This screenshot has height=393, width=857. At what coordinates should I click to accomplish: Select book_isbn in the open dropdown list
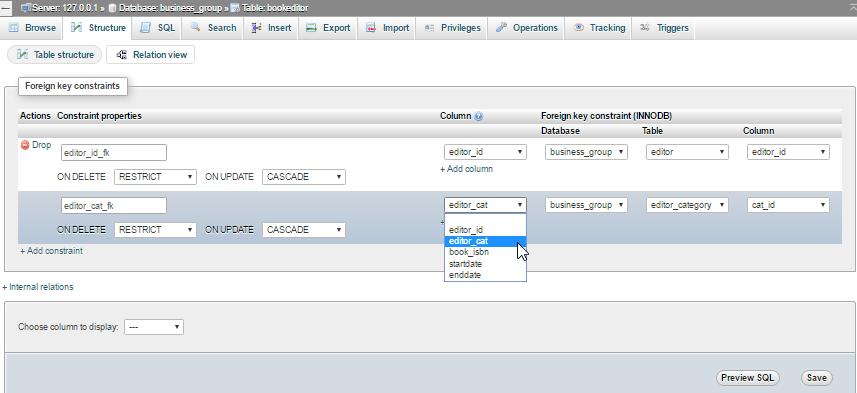pos(485,253)
